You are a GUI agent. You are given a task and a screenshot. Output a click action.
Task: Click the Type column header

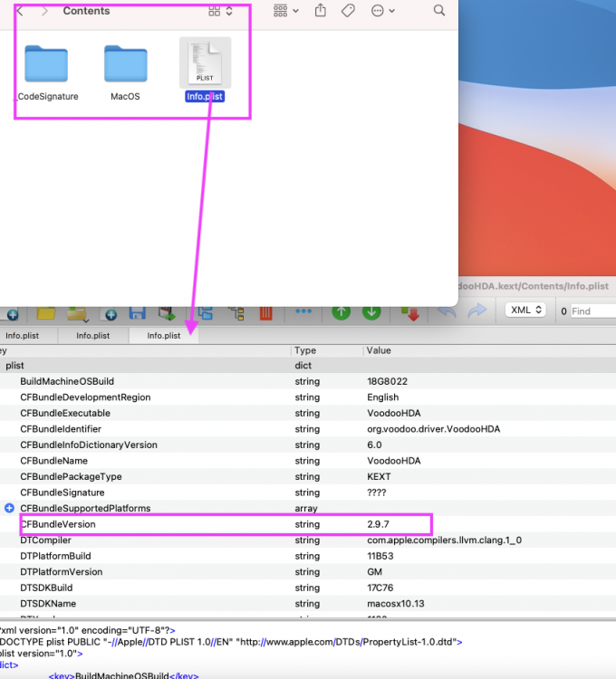[305, 350]
